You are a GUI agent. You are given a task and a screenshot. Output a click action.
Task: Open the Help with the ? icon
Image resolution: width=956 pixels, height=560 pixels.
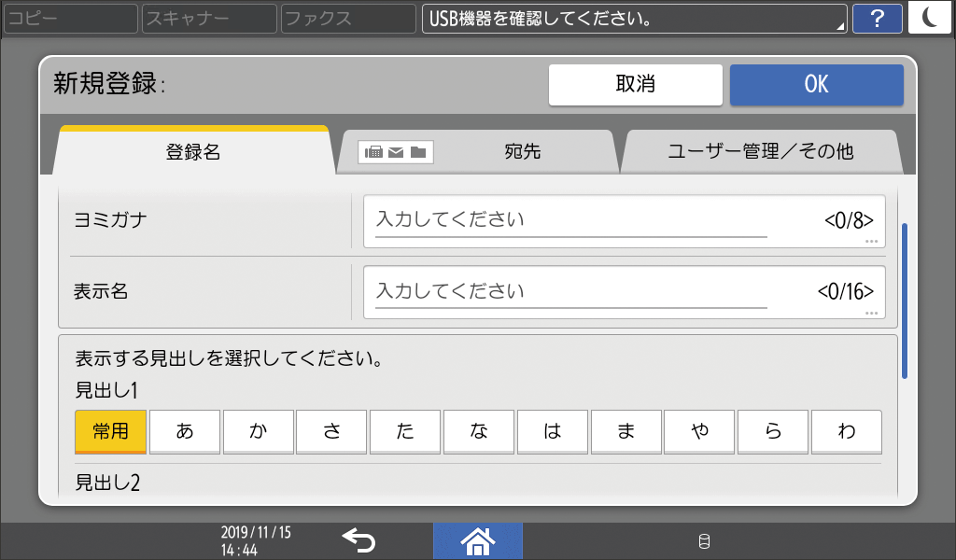coord(877,18)
